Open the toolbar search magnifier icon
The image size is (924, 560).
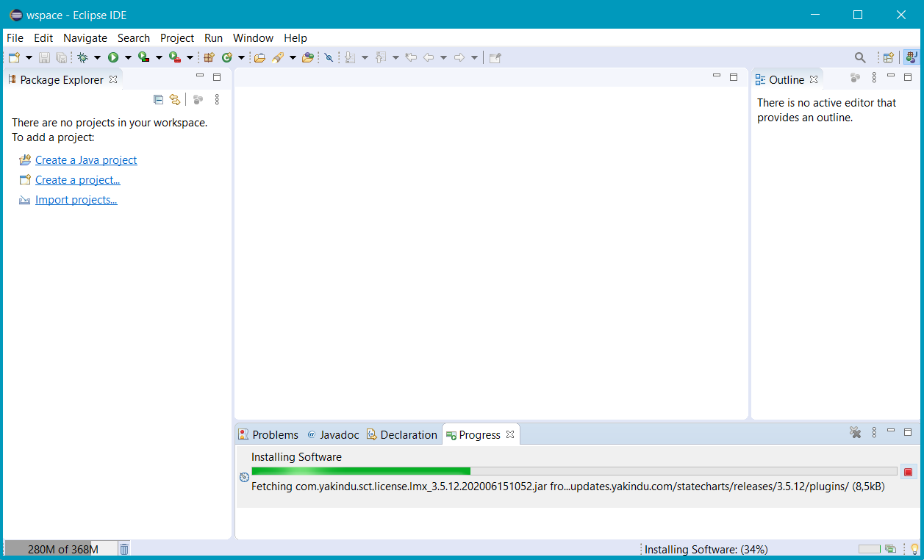[x=860, y=57]
